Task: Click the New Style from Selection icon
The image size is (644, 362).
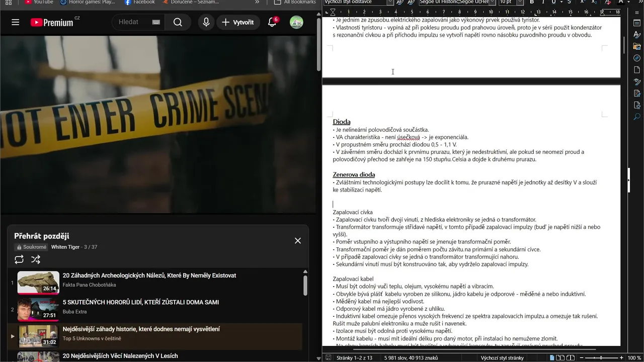Action: (x=411, y=2)
